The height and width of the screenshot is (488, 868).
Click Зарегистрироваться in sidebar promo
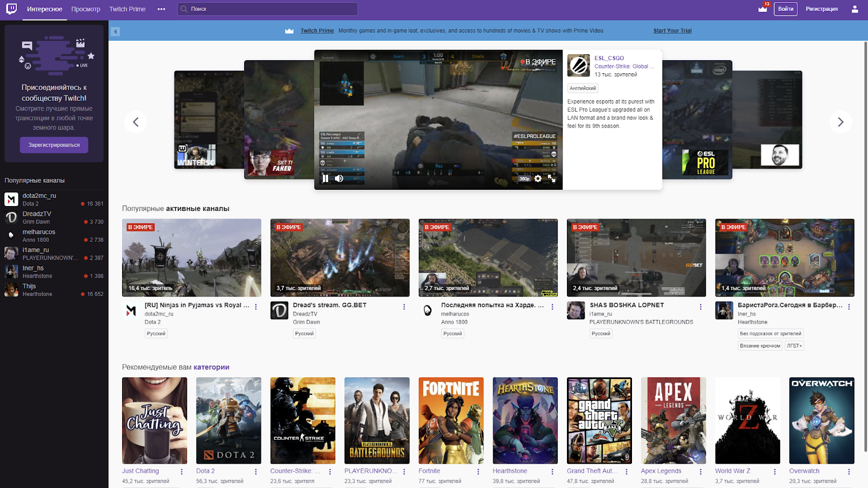tap(54, 145)
